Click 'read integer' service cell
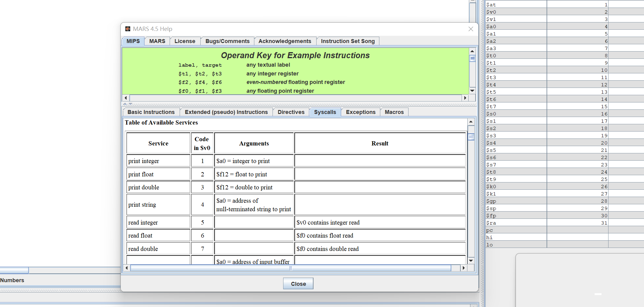The image size is (644, 307). 158,222
